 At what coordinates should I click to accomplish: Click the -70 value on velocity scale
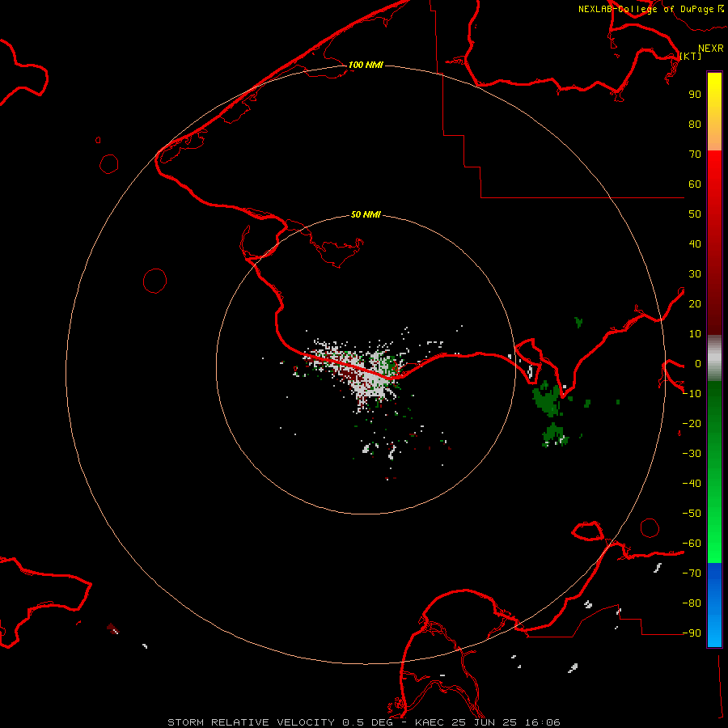point(692,574)
